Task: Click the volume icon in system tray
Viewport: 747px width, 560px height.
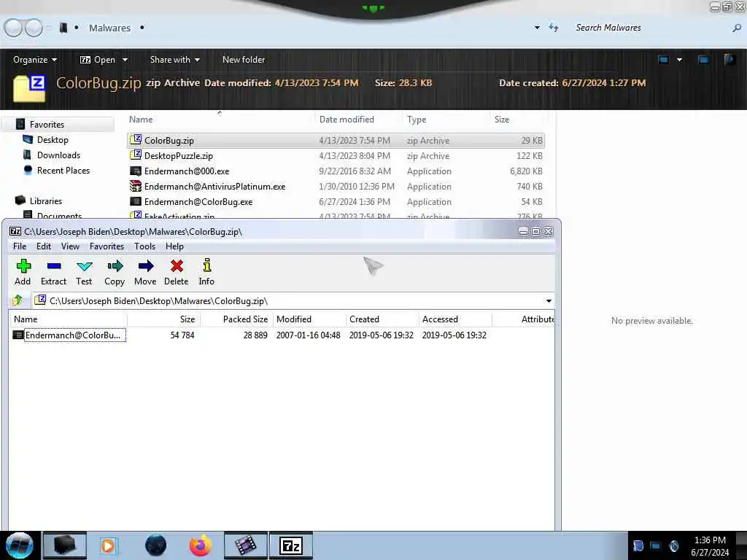Action: tap(673, 545)
